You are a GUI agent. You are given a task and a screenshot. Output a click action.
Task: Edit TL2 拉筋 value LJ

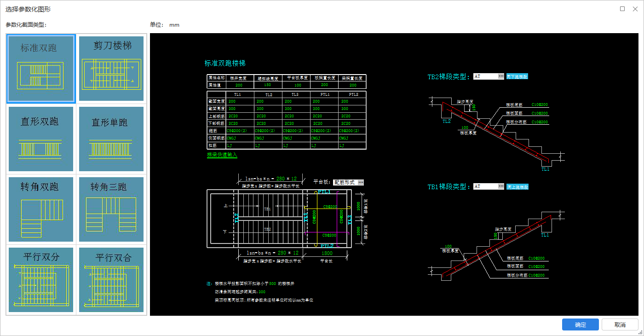click(257, 145)
